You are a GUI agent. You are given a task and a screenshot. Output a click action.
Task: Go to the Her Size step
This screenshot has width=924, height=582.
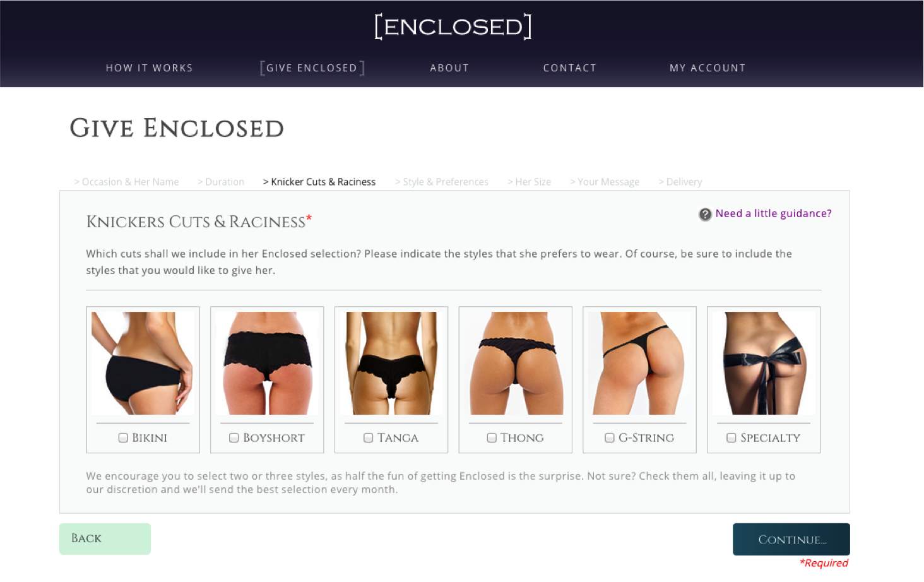(x=529, y=182)
